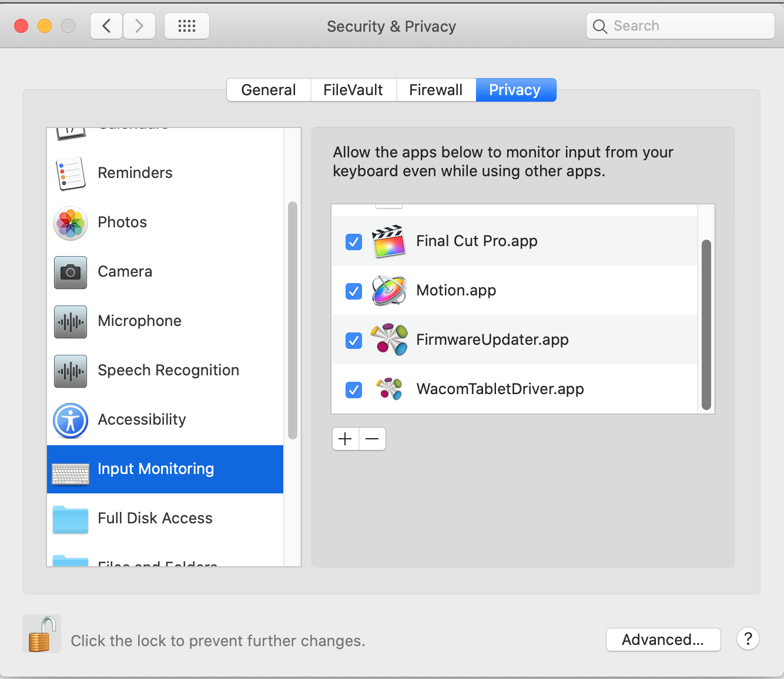
Task: Open help with the question mark button
Action: point(748,639)
